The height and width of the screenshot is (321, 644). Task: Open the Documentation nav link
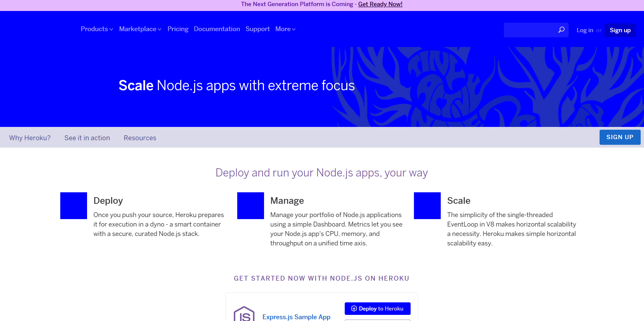tap(217, 29)
